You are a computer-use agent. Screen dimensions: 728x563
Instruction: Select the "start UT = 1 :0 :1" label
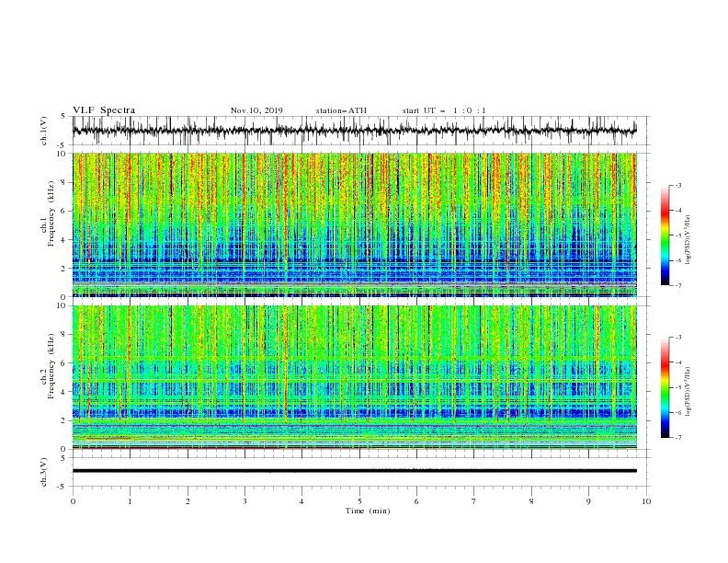444,110
